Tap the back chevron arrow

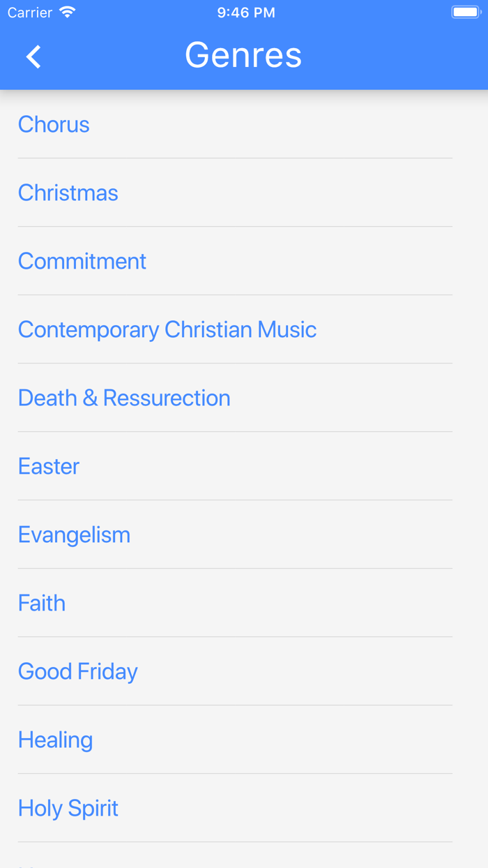pyautogui.click(x=33, y=57)
